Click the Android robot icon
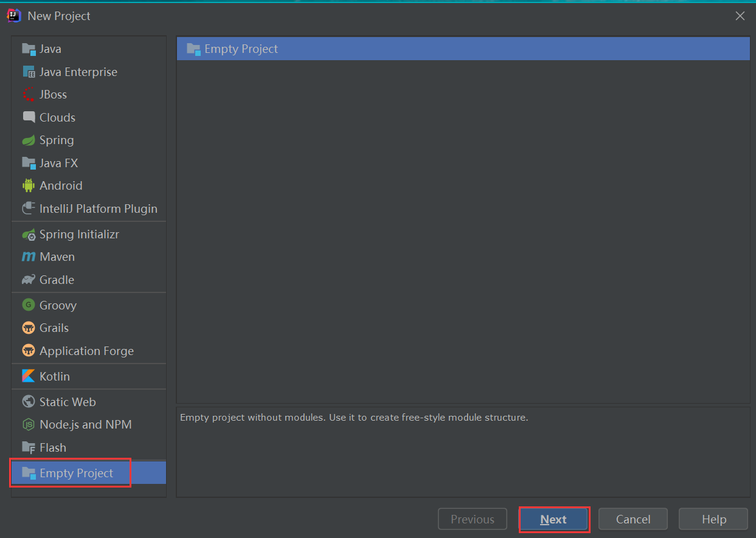 click(29, 185)
